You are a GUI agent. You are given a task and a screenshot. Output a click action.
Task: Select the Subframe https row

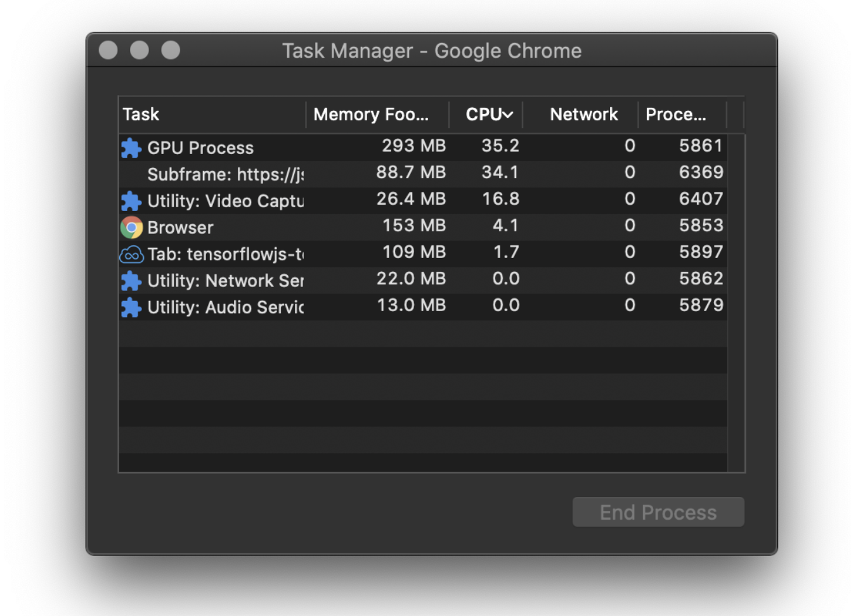point(225,174)
